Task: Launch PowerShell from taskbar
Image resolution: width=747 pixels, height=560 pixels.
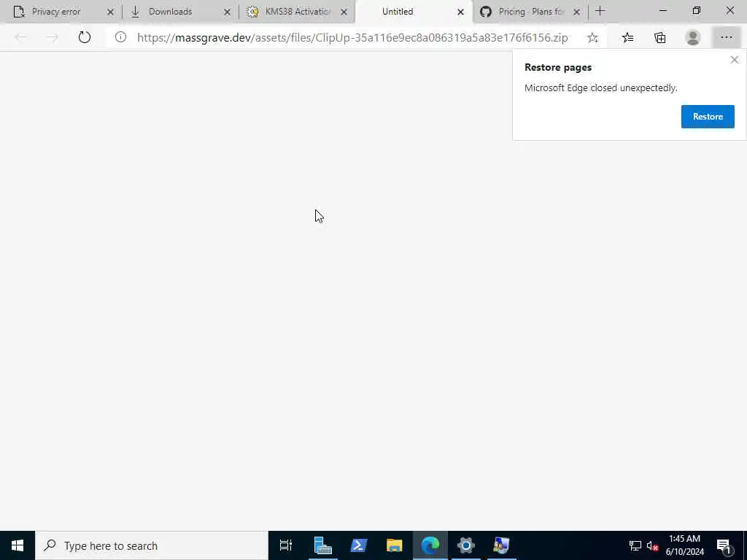Action: coord(358,545)
